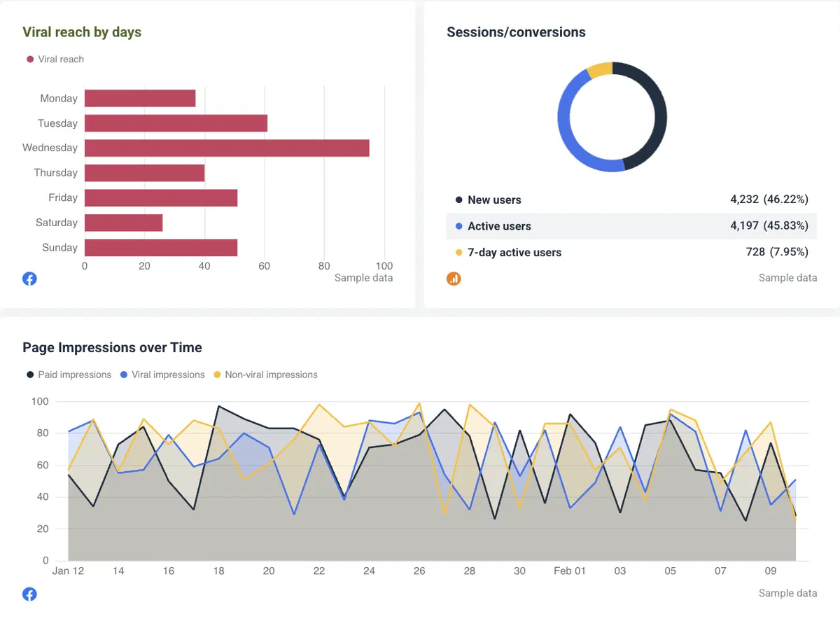840x621 pixels.
Task: Click the highlighted Active users row
Action: click(x=630, y=226)
